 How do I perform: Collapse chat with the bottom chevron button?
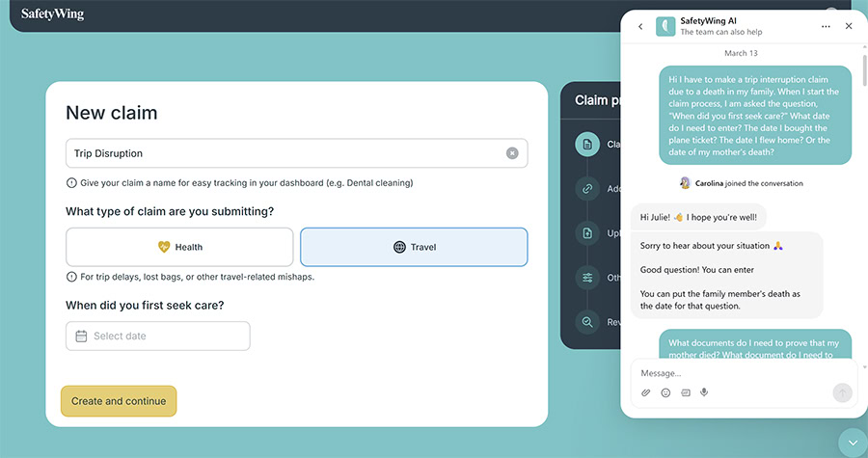pyautogui.click(x=853, y=444)
